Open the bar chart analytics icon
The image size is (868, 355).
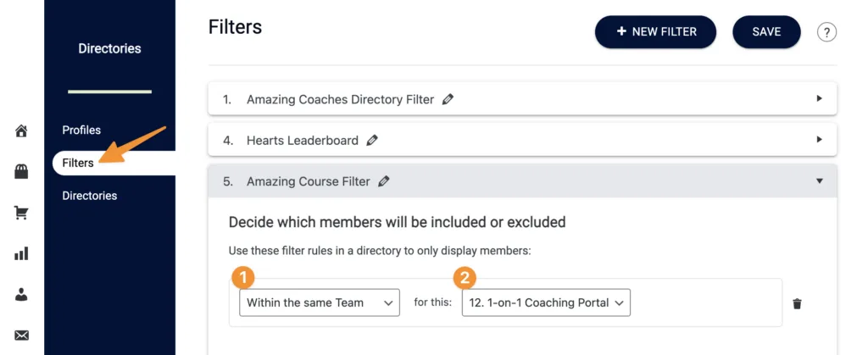pos(22,253)
